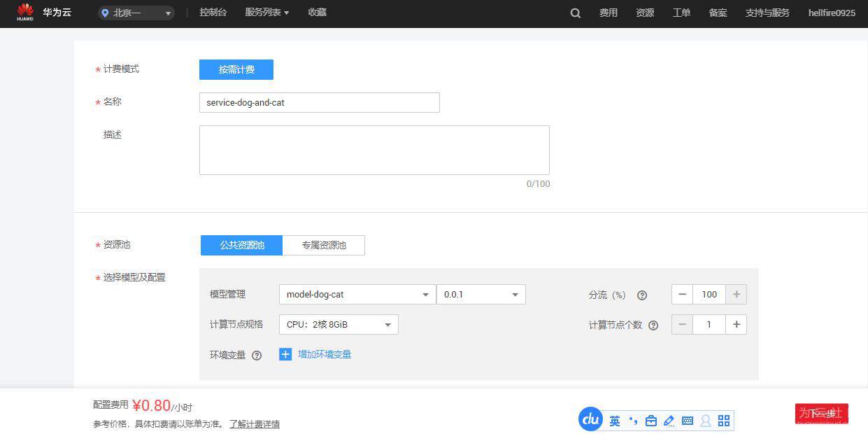Click the red 下一步 button

point(822,414)
